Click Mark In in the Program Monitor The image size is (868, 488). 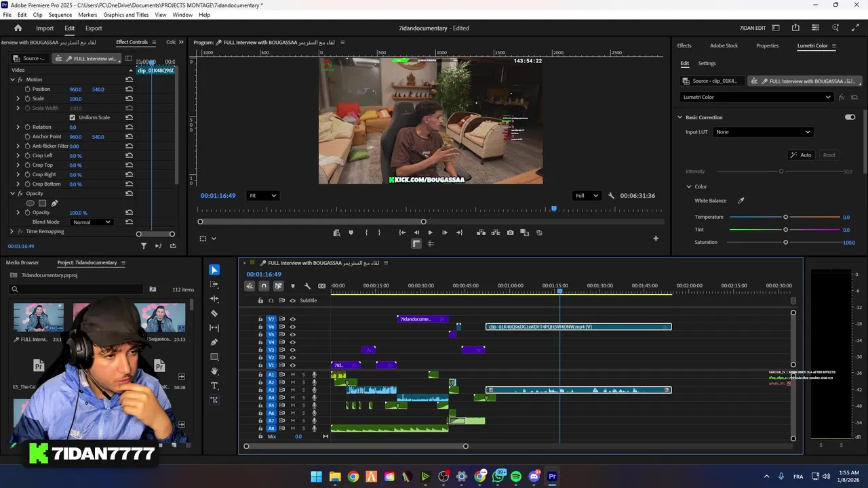[366, 232]
